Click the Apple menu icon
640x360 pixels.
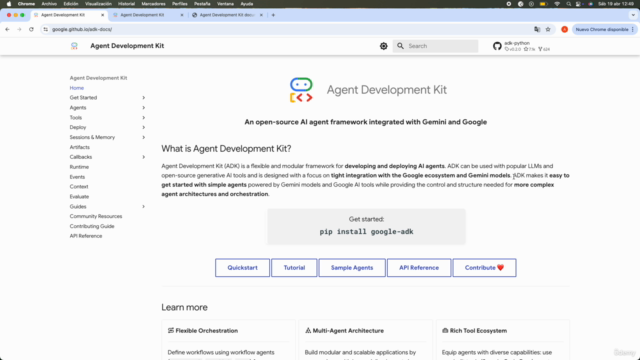coord(9,4)
